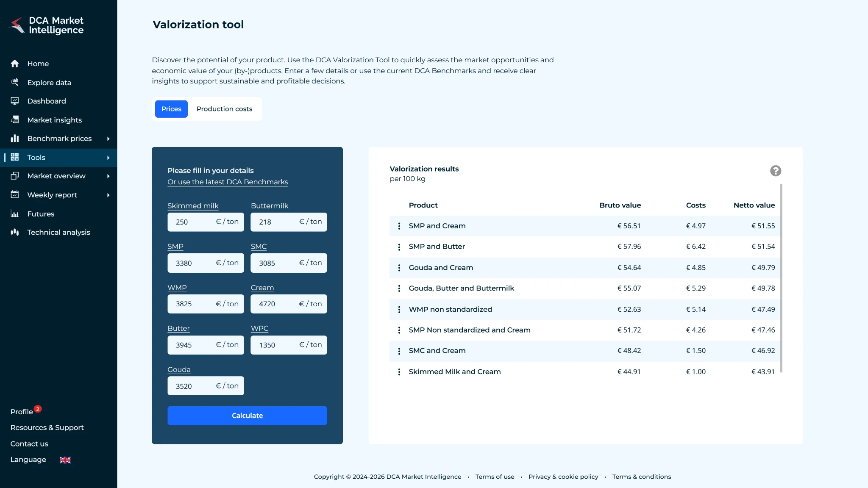Image resolution: width=868 pixels, height=488 pixels.
Task: Click the Futures chart icon
Action: [15, 213]
